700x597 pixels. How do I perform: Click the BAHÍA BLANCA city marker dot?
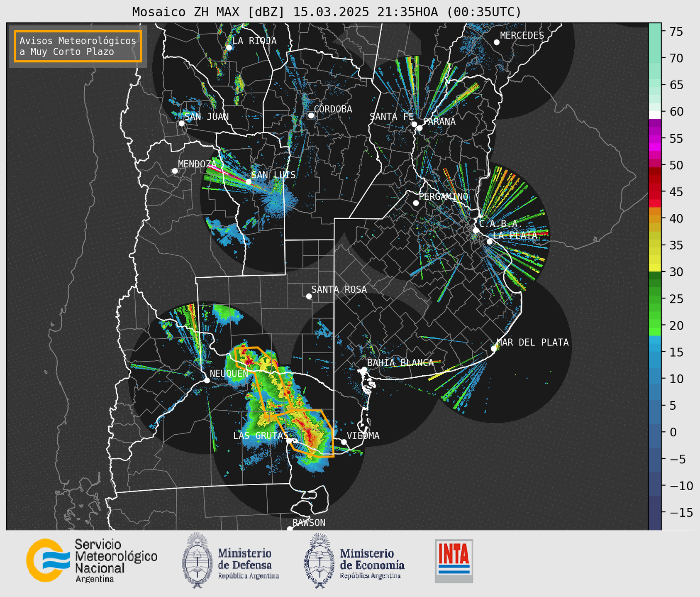tap(364, 369)
